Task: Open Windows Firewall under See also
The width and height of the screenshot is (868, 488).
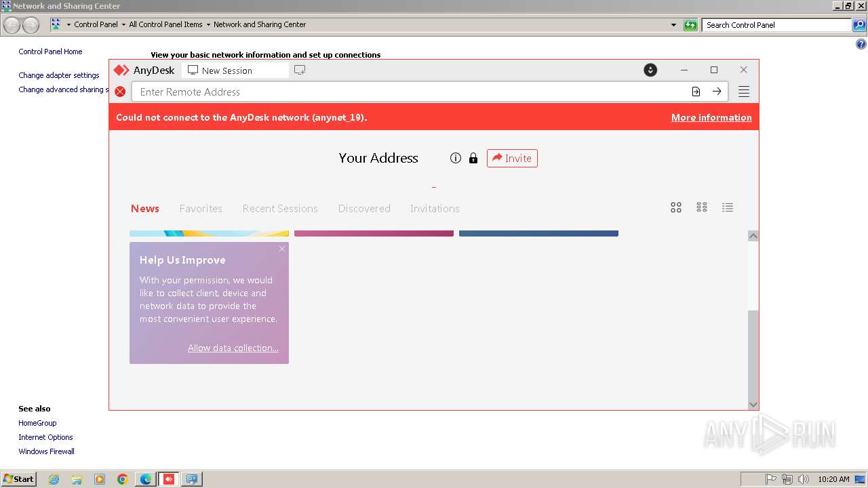Action: pos(46,451)
